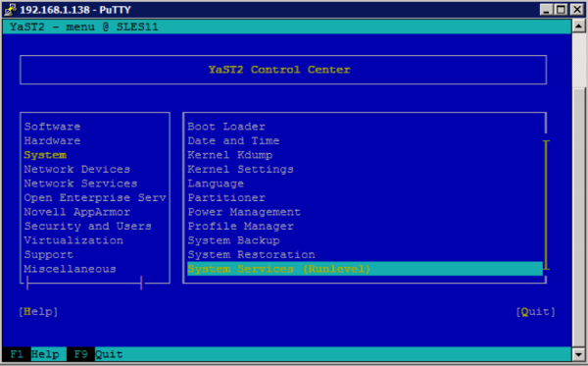This screenshot has width=588, height=366.
Task: Click PuTTY window scroll up arrow
Action: pos(578,26)
